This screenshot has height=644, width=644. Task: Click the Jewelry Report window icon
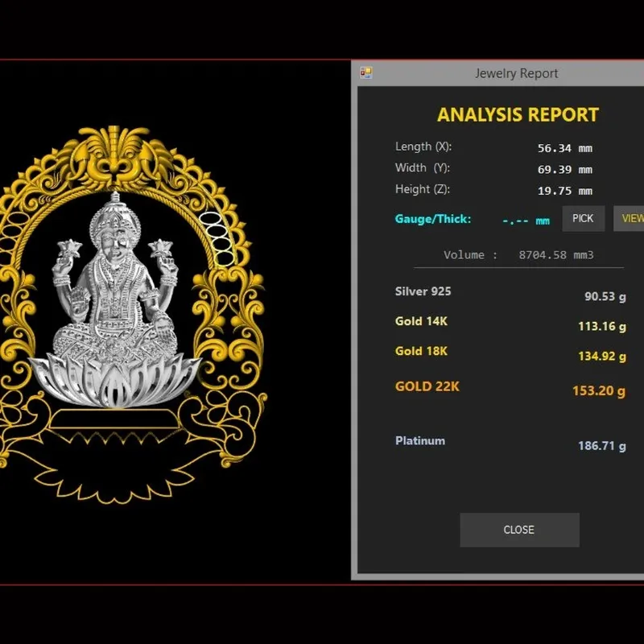(x=366, y=73)
